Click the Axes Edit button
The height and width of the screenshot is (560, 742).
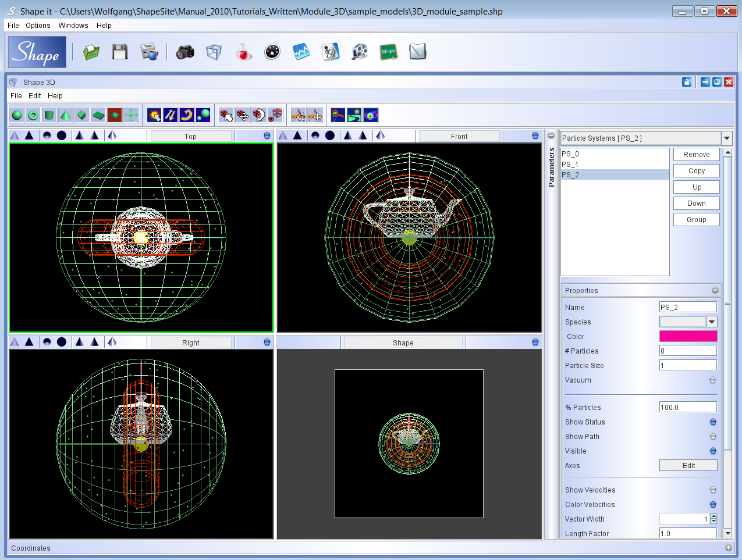pyautogui.click(x=688, y=466)
